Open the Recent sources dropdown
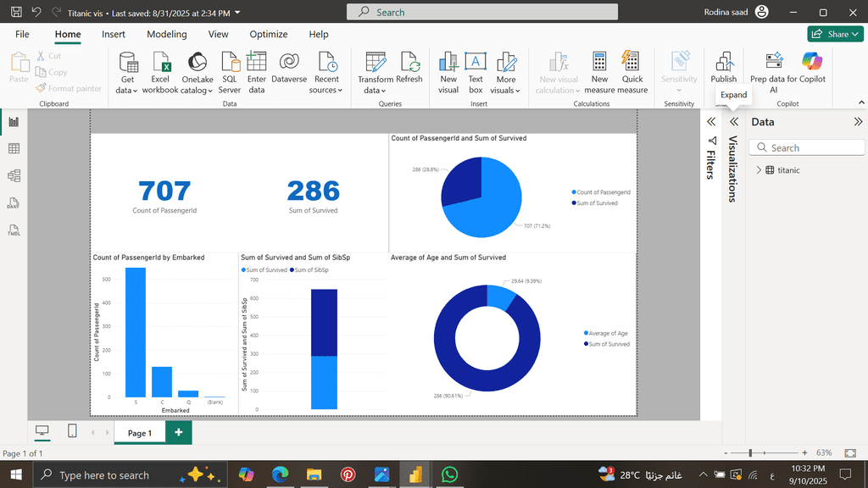 point(326,72)
